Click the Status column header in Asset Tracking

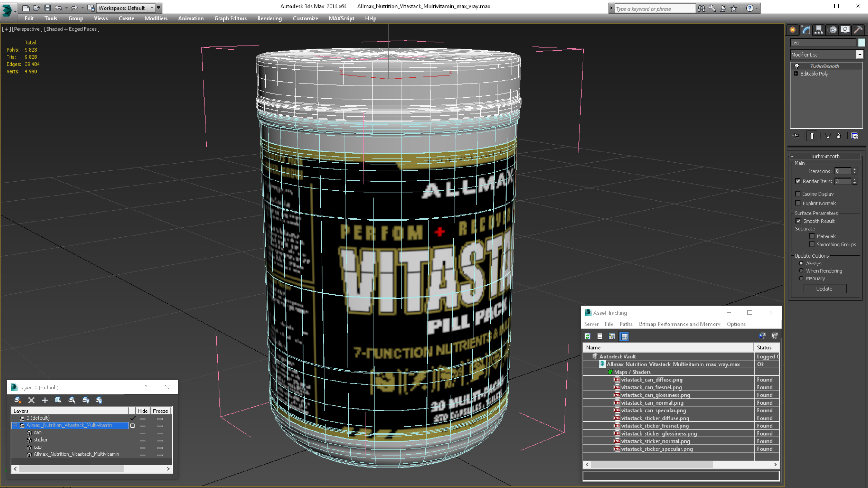coord(766,347)
